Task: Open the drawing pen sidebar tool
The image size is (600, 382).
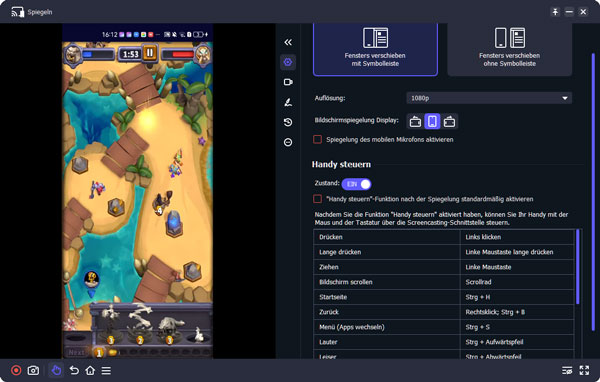Action: point(288,102)
